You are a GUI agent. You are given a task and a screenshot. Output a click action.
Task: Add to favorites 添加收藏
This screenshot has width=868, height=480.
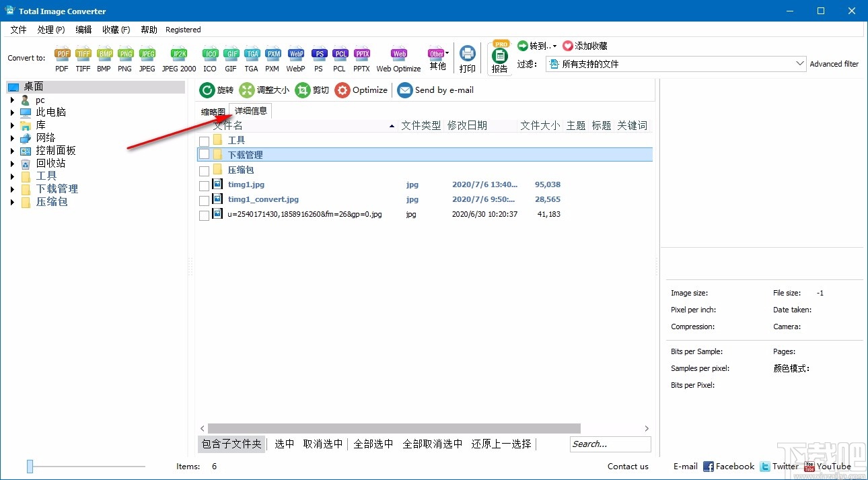(585, 46)
